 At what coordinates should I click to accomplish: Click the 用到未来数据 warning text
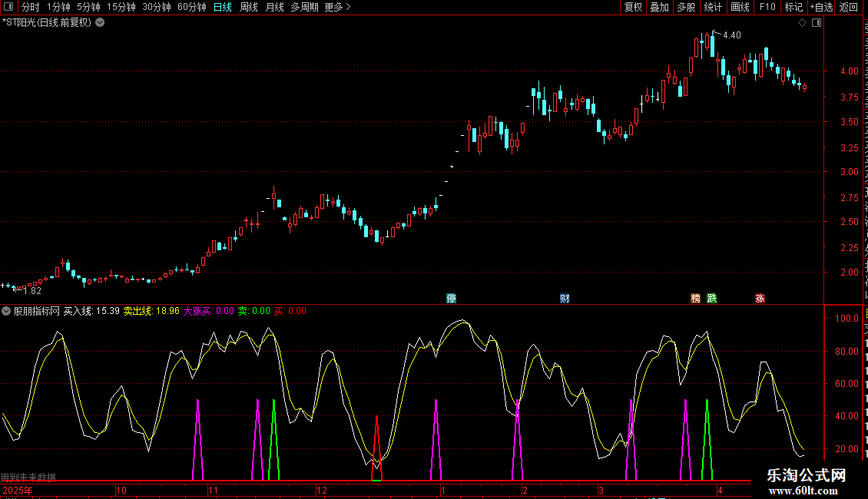click(28, 477)
